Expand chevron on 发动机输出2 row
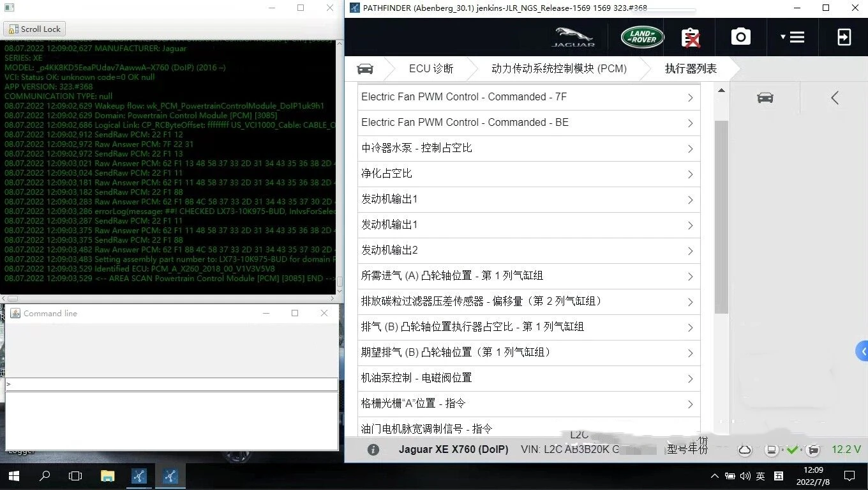This screenshot has height=490, width=868. click(x=690, y=251)
